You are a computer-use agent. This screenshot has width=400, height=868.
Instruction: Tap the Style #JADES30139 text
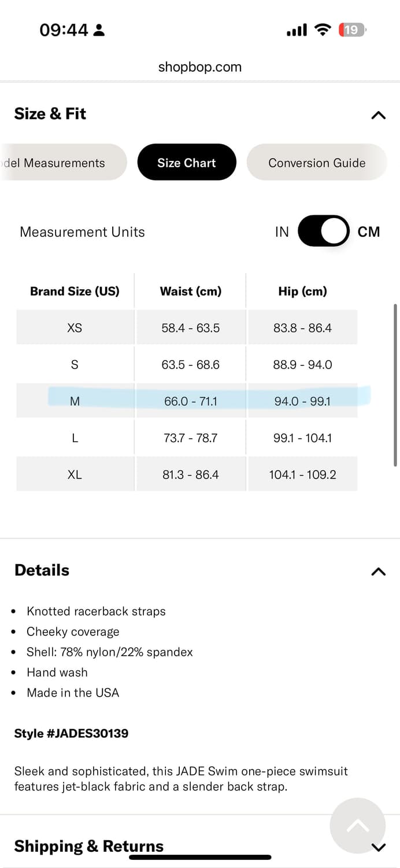71,733
